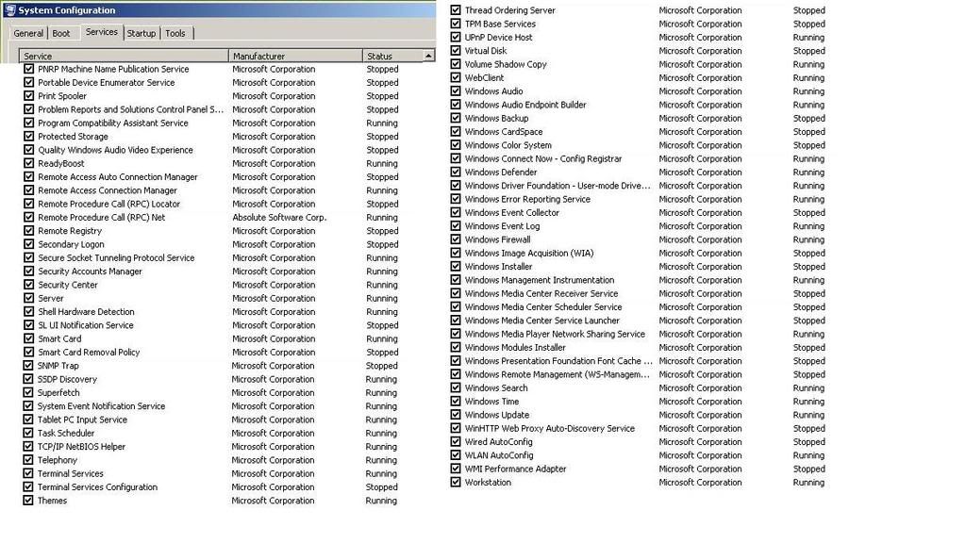The image size is (966, 560).
Task: Disable the Terminal Services checkbox
Action: (28, 473)
